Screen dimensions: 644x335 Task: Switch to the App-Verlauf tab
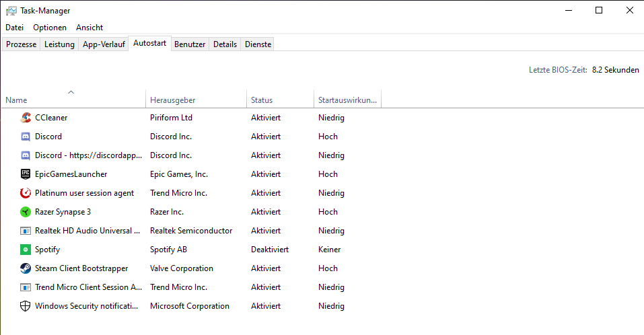click(x=104, y=44)
